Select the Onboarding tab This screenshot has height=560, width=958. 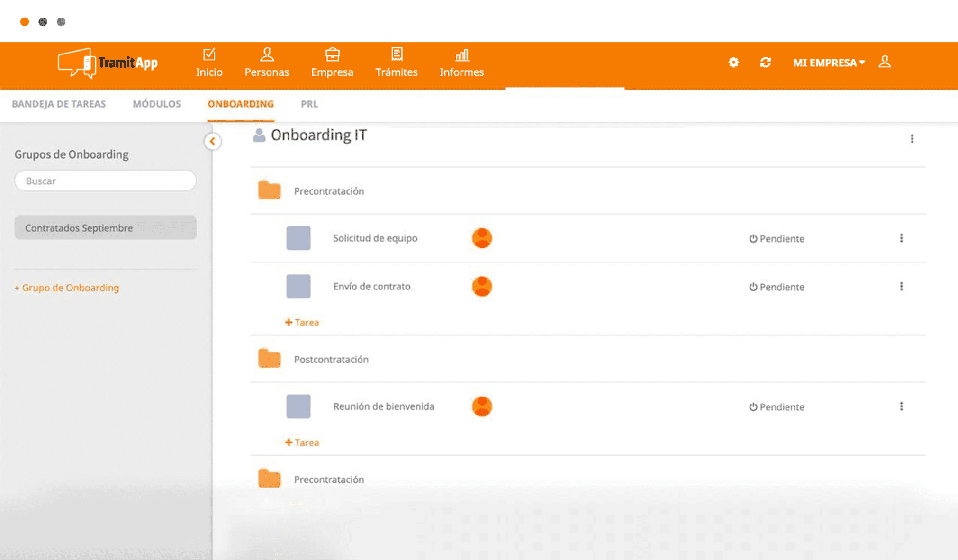(241, 104)
